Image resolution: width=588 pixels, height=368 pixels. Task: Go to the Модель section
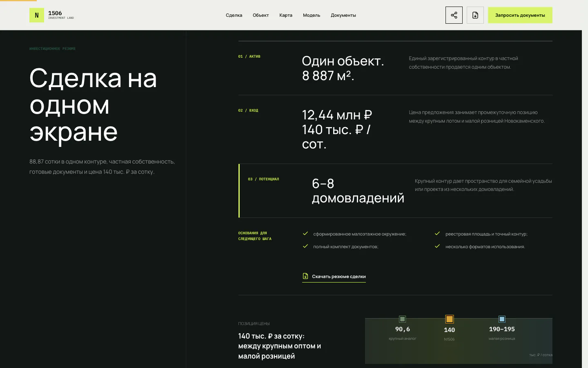click(x=312, y=15)
